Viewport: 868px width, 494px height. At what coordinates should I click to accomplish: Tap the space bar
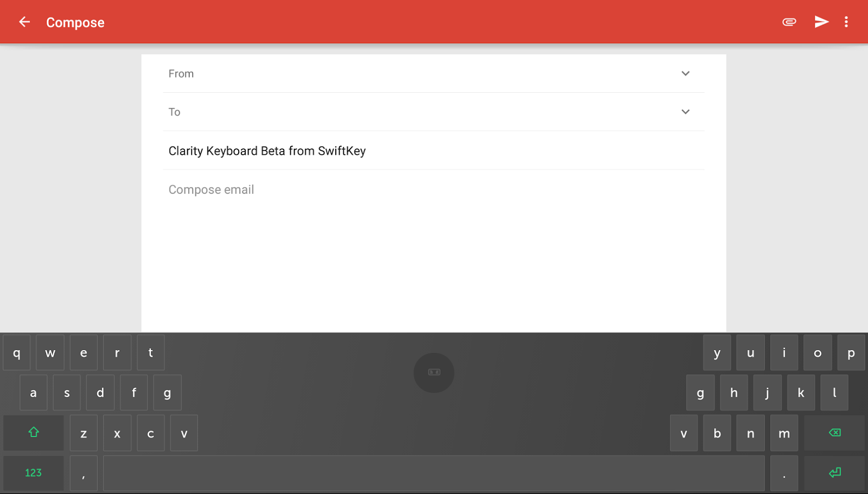coord(434,473)
